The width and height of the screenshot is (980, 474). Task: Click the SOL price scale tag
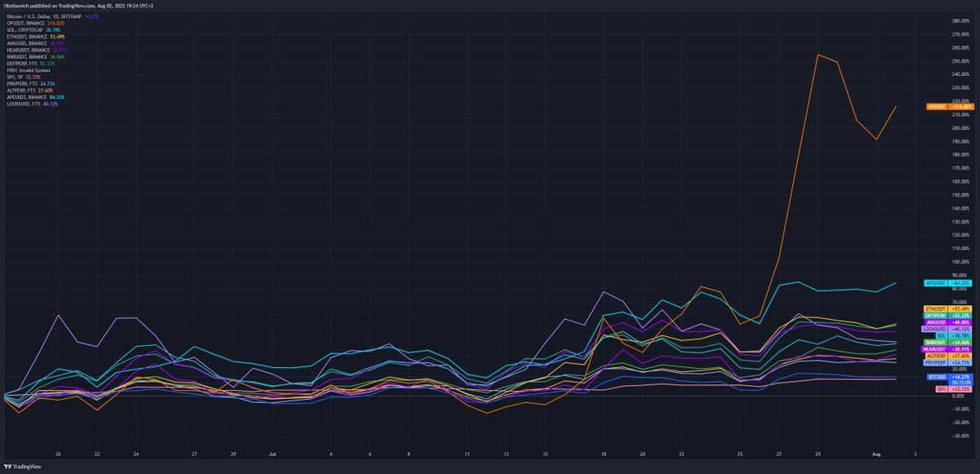[953, 335]
